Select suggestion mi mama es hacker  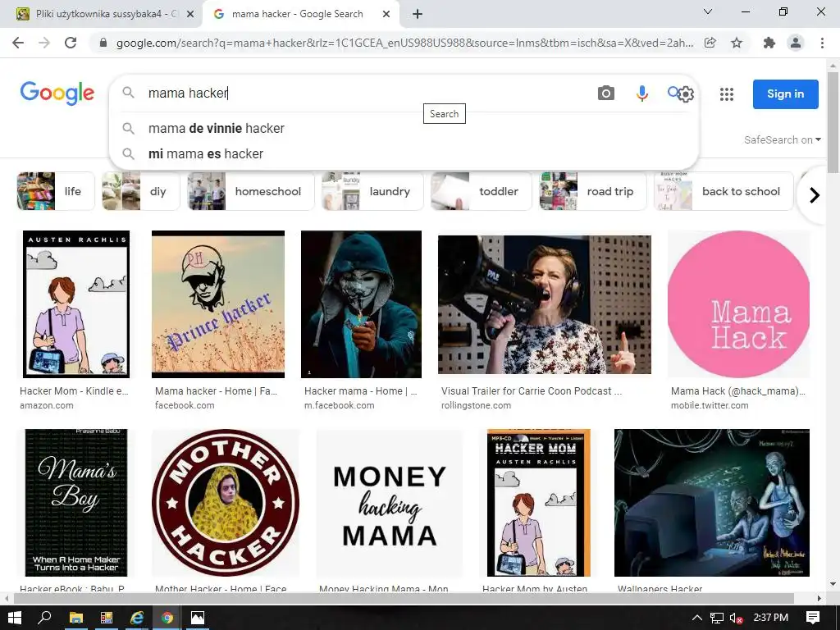click(x=404, y=153)
